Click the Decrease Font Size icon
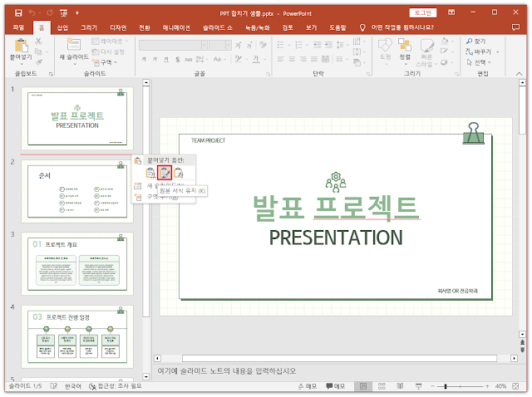This screenshot has width=532, height=397. pos(249,45)
